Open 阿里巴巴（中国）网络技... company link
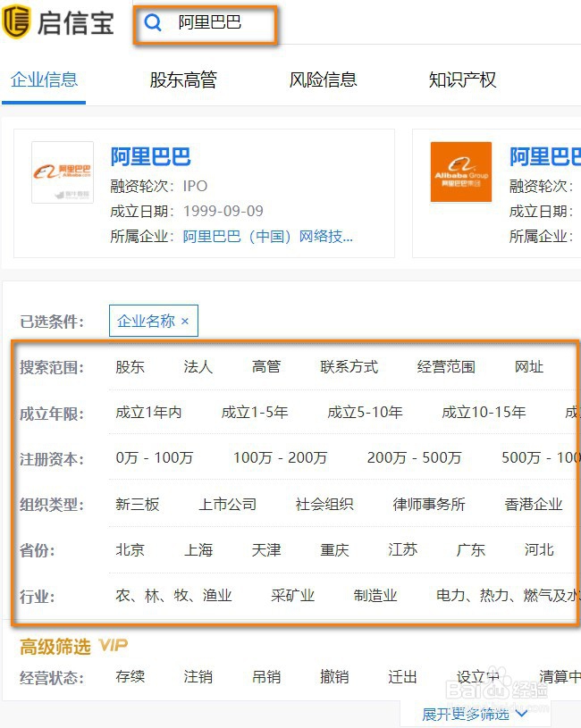This screenshot has height=728, width=581. (x=268, y=237)
